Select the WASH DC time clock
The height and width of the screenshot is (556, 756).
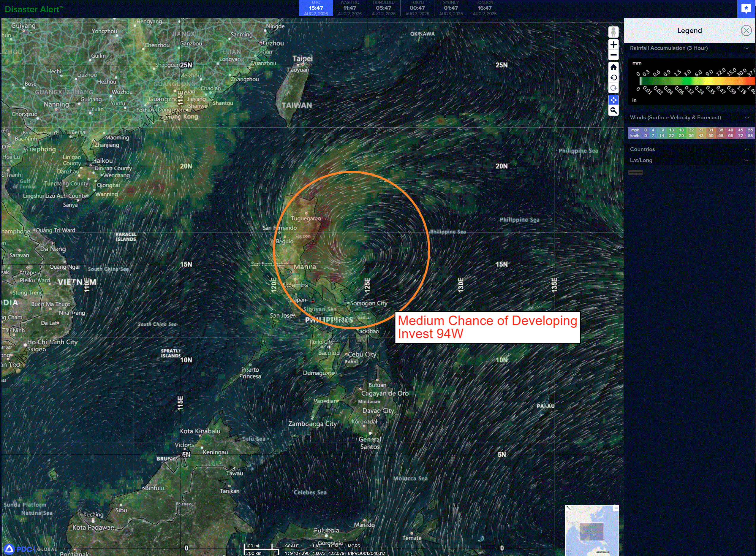pos(350,8)
